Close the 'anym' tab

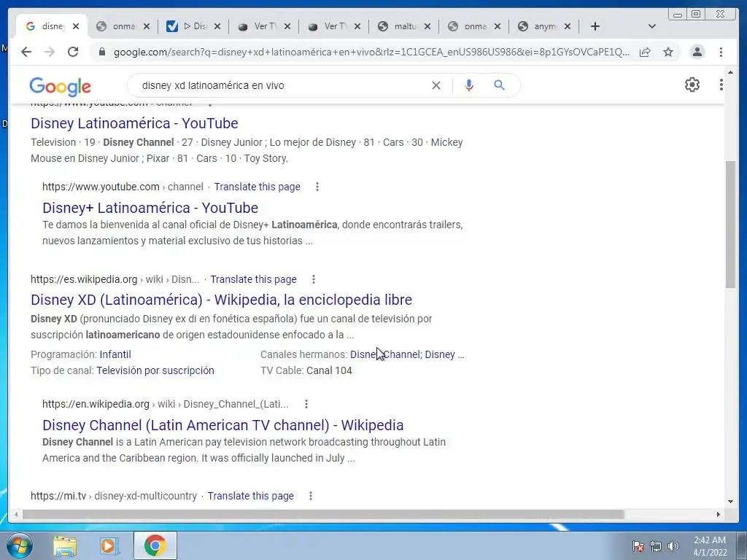(x=568, y=27)
